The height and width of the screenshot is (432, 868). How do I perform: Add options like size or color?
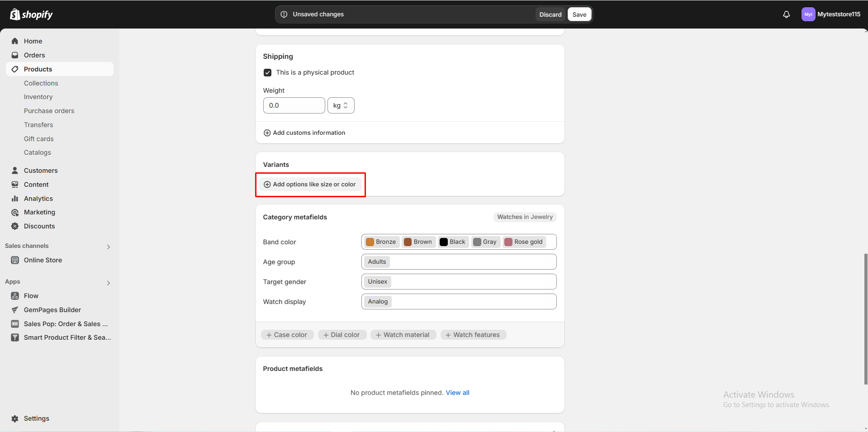[310, 185]
